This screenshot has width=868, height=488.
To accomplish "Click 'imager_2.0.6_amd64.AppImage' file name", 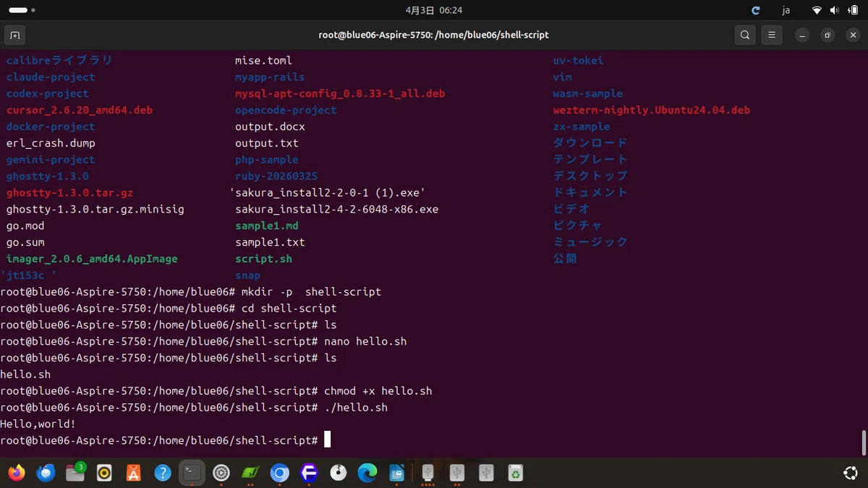I will point(92,259).
